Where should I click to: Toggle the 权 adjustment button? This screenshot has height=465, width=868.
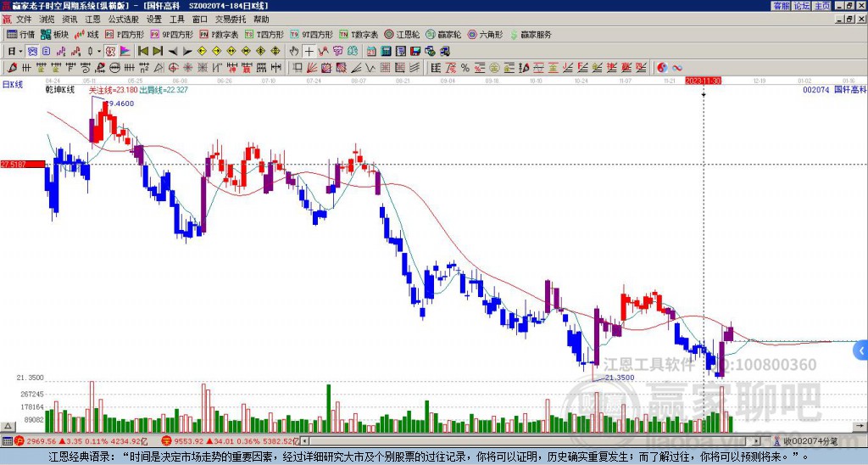(x=110, y=52)
